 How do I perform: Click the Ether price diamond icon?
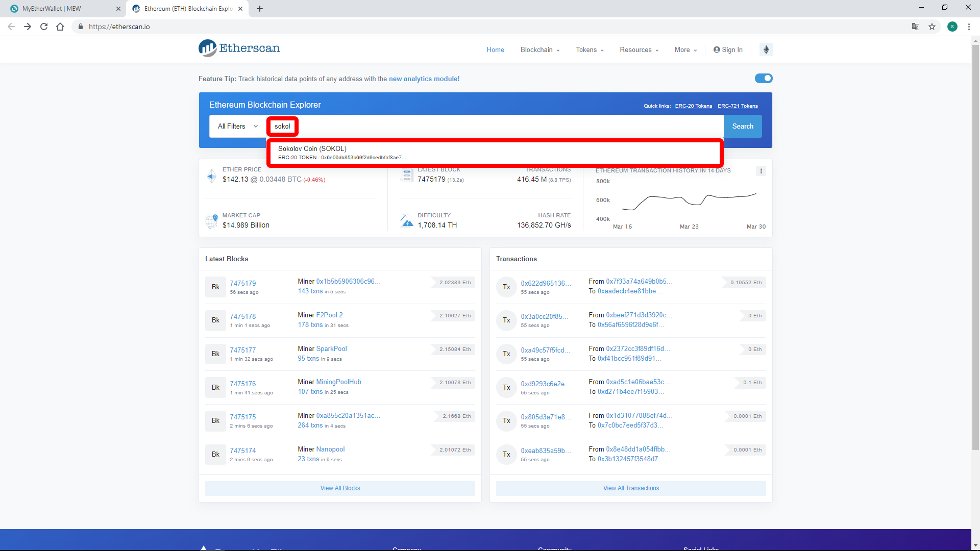[x=211, y=176]
